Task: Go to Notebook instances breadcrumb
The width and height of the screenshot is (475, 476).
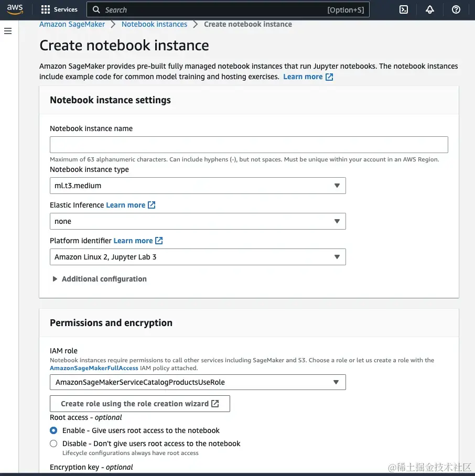Action: [x=154, y=24]
